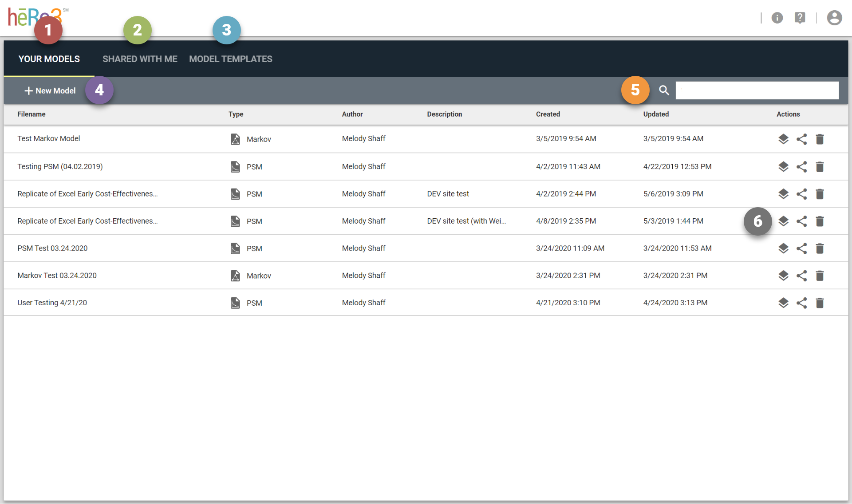Share the Test Markov Model
The width and height of the screenshot is (852, 504).
click(801, 139)
